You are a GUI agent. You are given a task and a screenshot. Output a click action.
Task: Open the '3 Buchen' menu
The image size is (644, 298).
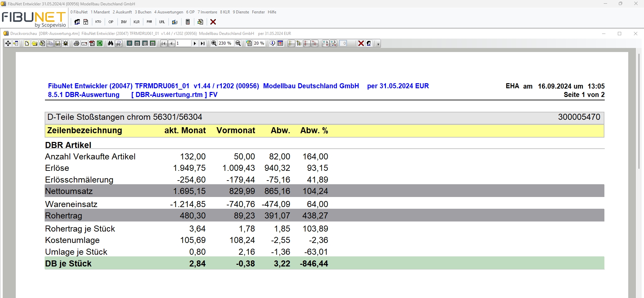143,12
